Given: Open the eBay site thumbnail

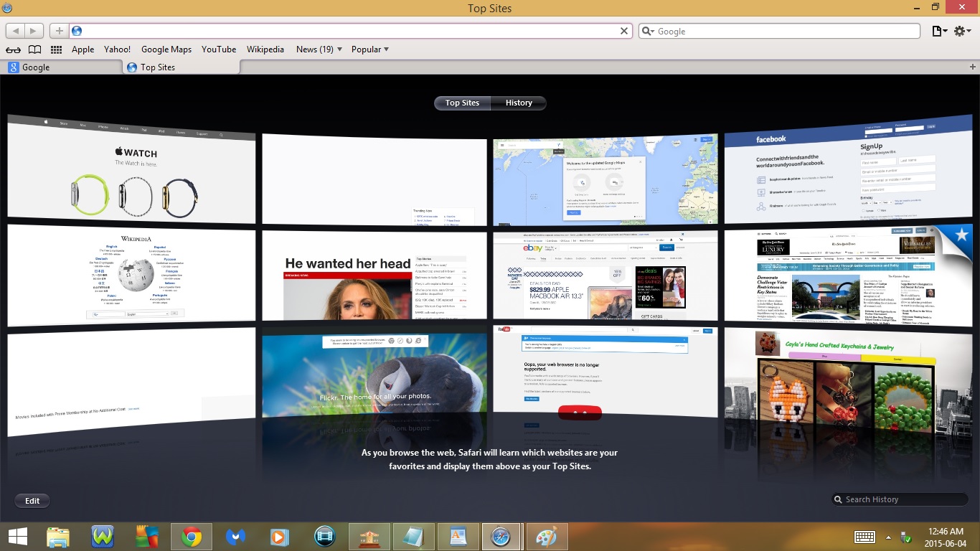Looking at the screenshot, I should 605,275.
